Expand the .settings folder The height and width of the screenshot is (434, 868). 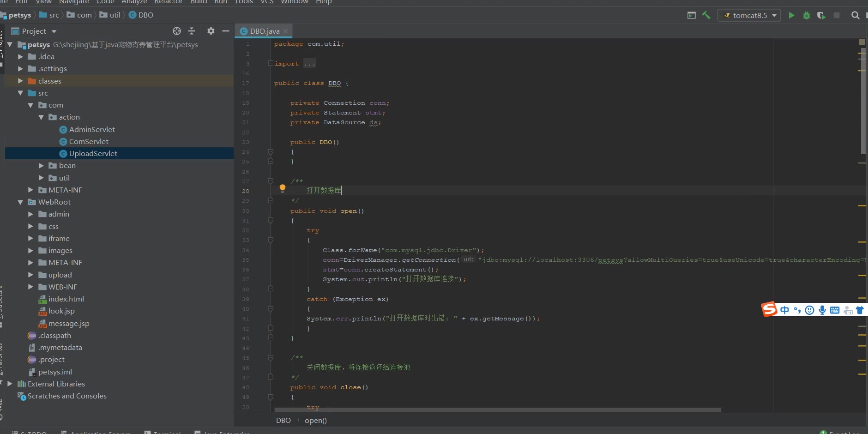20,68
